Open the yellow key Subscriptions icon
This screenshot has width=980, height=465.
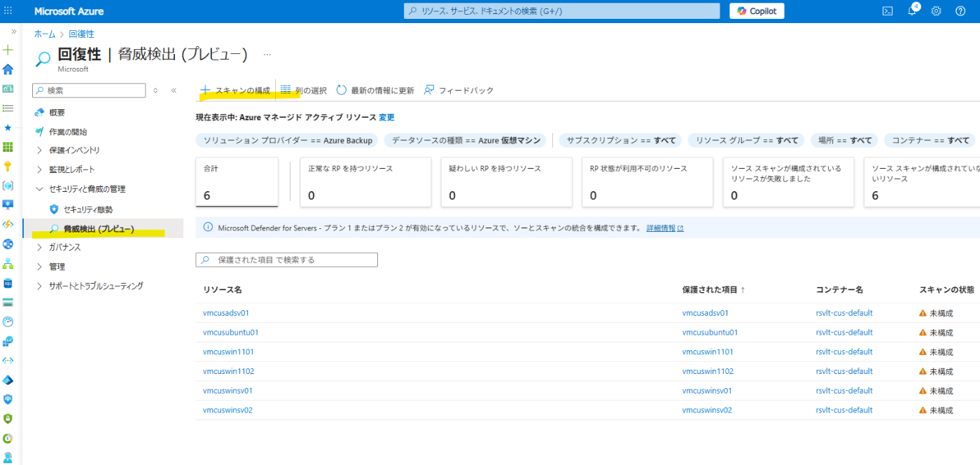(8, 166)
